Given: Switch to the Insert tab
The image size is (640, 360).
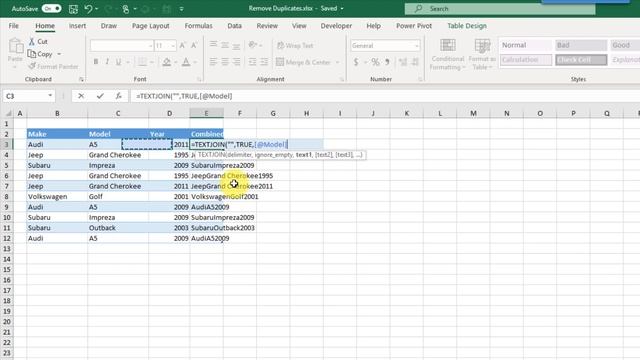Looking at the screenshot, I should 77,26.
